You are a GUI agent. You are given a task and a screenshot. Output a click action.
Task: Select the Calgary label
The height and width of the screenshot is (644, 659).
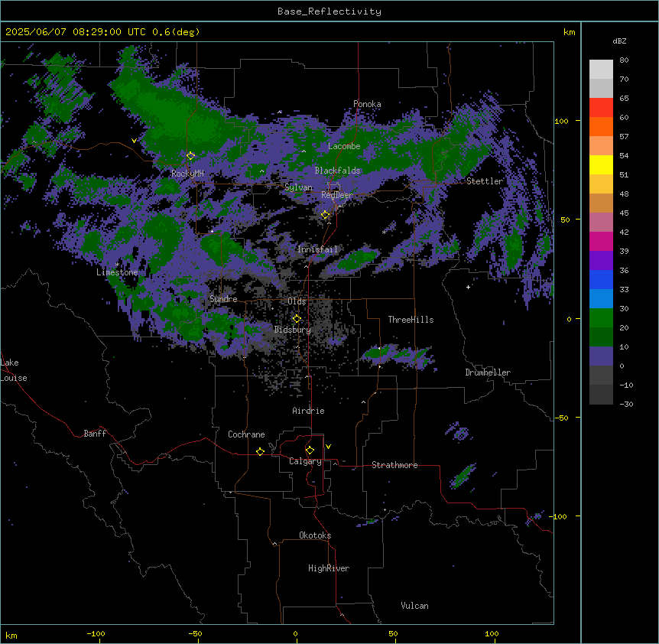click(305, 461)
